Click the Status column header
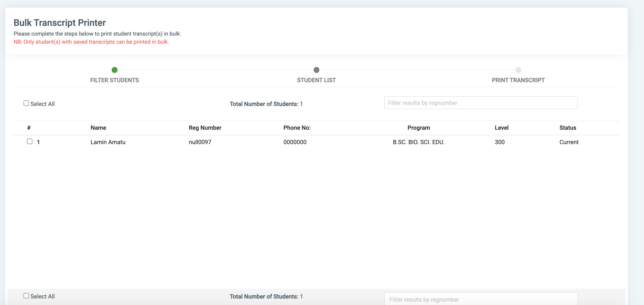This screenshot has width=644, height=305. tap(568, 128)
